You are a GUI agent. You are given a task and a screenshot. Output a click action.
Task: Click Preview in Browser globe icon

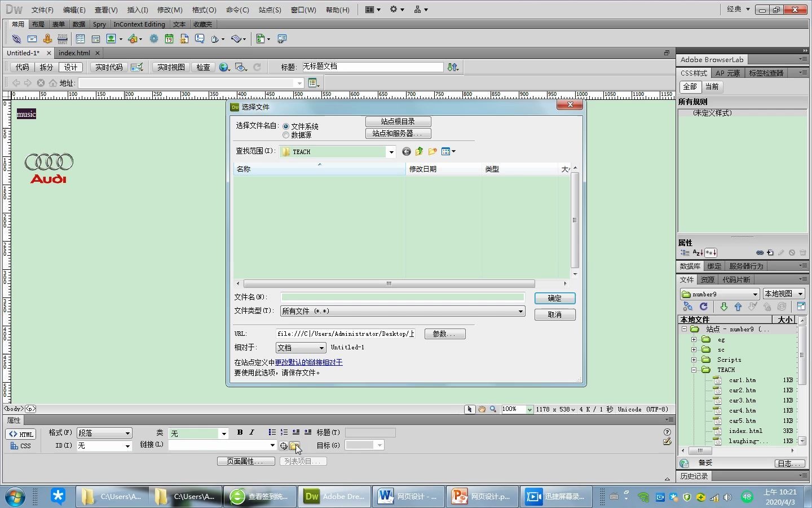point(224,67)
